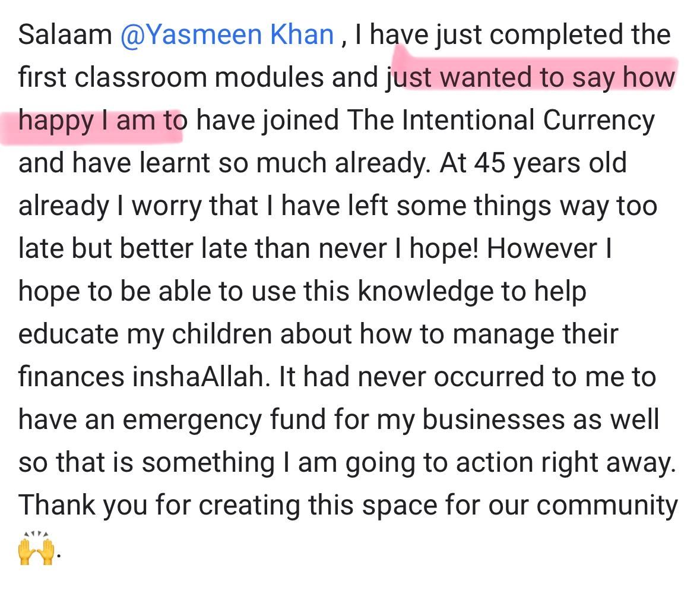Click the words "Thank you" in the last sentence

click(x=82, y=506)
